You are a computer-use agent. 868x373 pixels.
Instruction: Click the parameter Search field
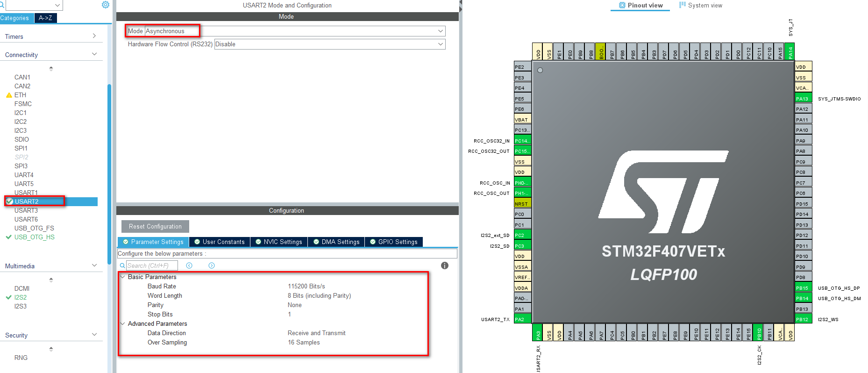[x=152, y=265]
